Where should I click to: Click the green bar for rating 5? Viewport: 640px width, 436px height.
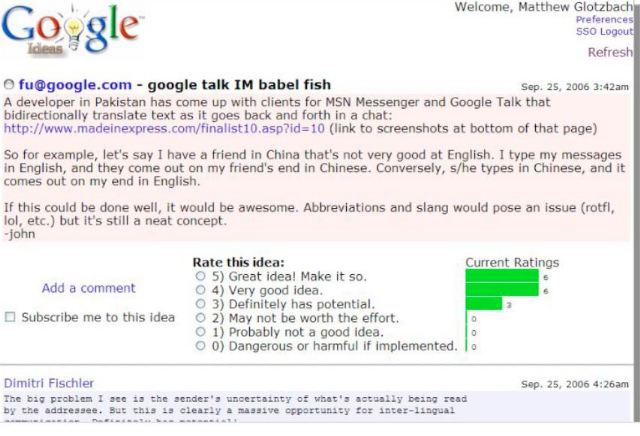[x=502, y=276]
